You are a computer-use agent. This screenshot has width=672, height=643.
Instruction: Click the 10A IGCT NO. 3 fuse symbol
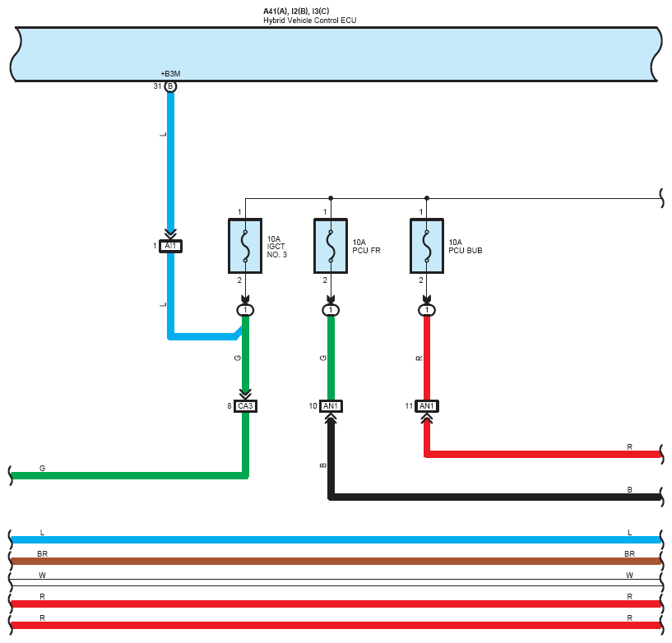pos(244,246)
